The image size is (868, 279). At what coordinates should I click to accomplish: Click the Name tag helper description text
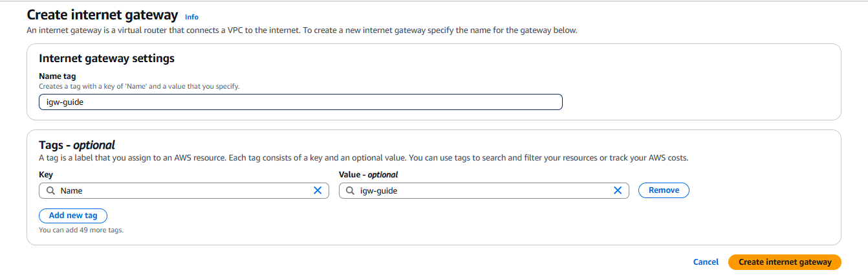pyautogui.click(x=139, y=86)
